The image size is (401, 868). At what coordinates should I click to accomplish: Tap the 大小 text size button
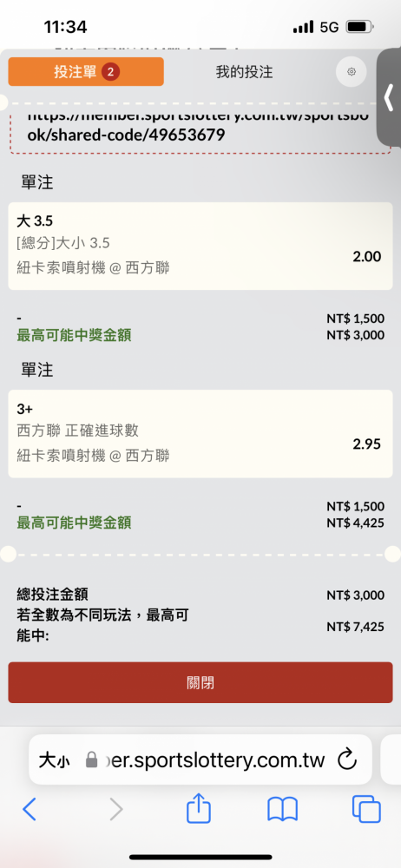click(x=55, y=760)
